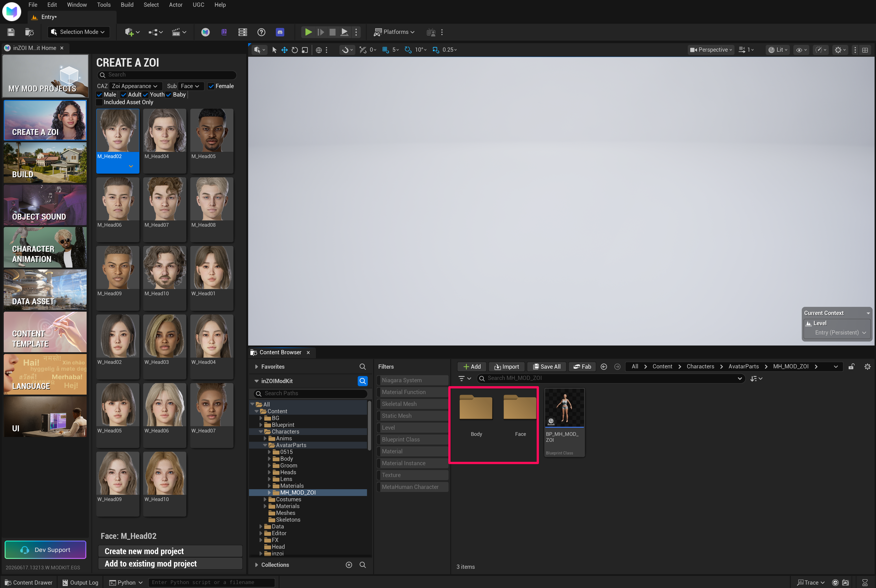Open the Platforms dropdown
The width and height of the screenshot is (876, 588).
[x=394, y=32]
